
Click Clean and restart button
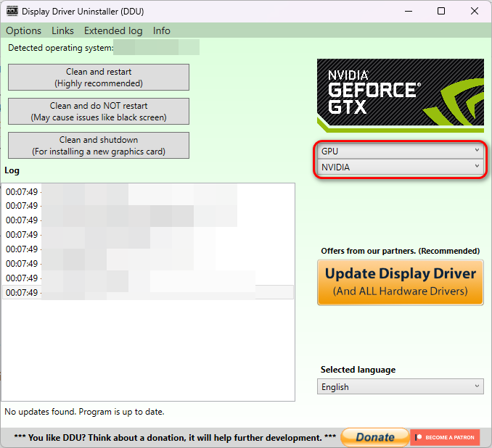(99, 78)
